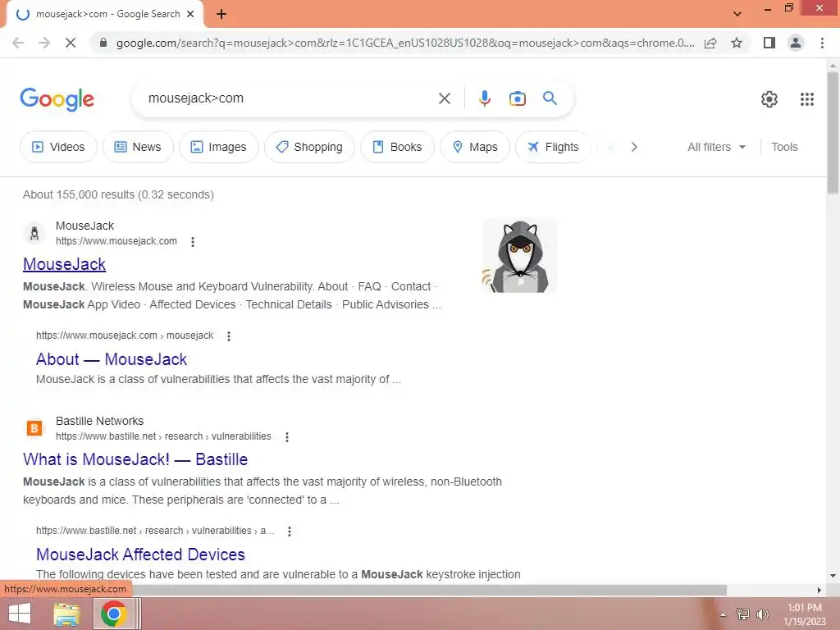Open more options for the mousejack.com result
This screenshot has height=630, width=840.
(x=193, y=242)
